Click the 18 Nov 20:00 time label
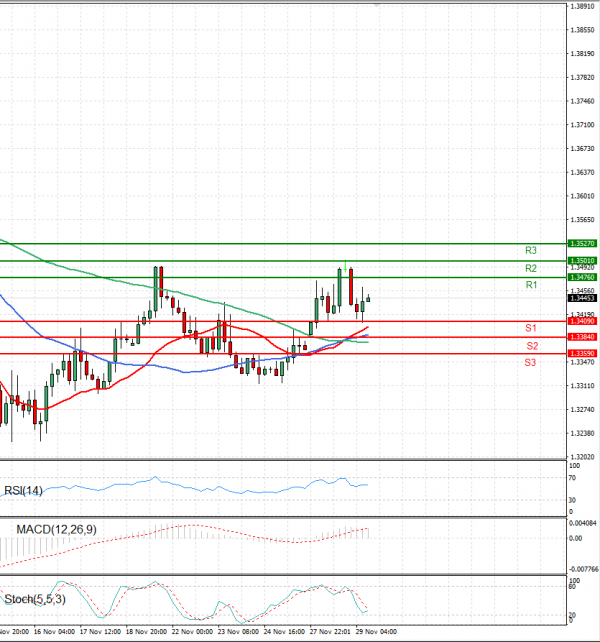 pos(146,632)
